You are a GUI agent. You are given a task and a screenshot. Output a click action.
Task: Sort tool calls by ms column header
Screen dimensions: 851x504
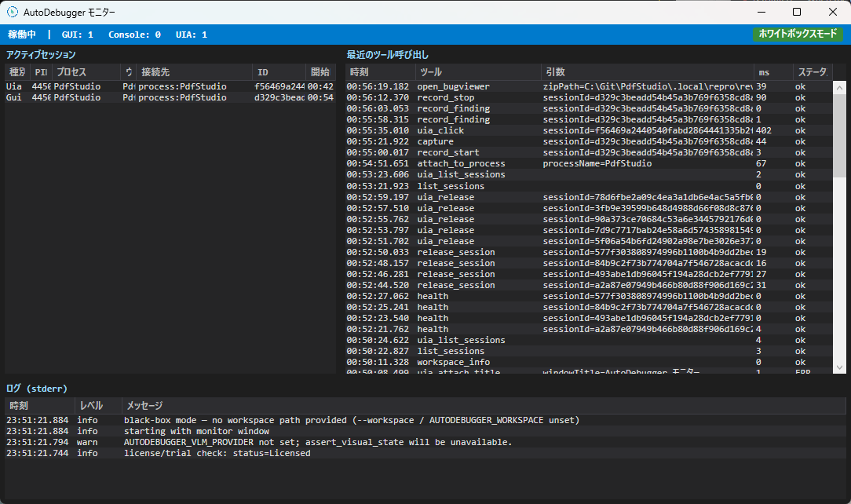click(772, 72)
